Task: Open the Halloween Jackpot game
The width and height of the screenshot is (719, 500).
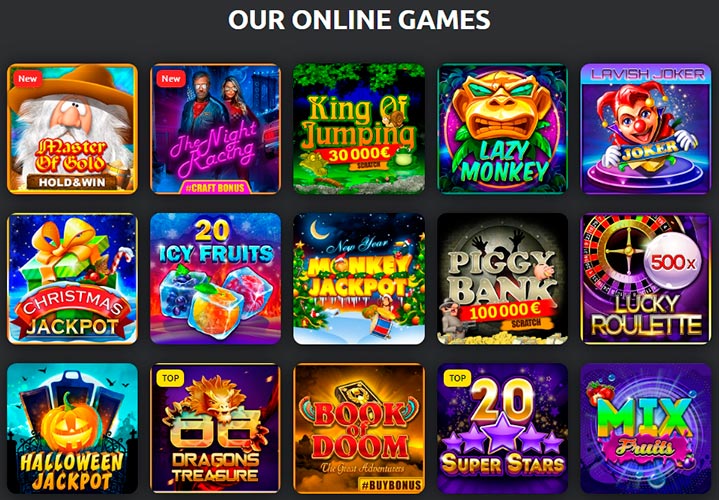Action: (x=72, y=428)
